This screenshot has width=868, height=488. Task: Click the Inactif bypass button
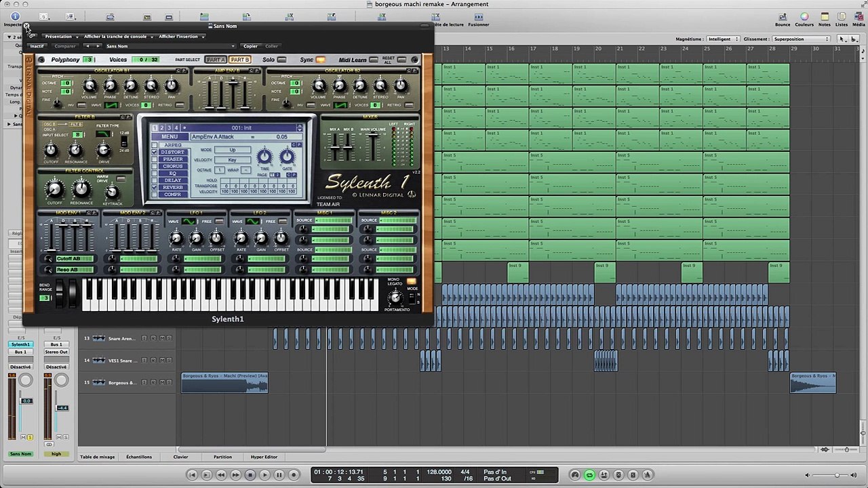click(x=37, y=46)
